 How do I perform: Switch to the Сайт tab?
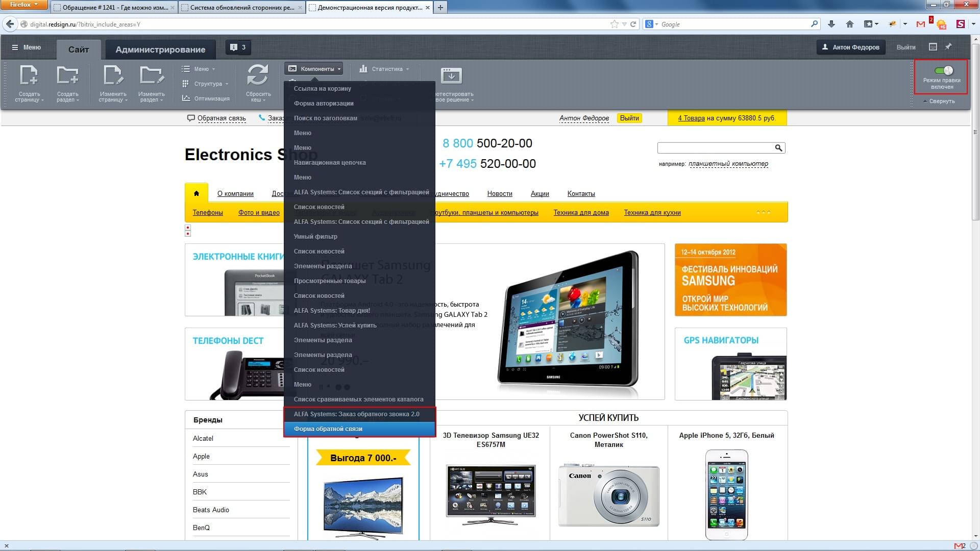[x=79, y=49]
